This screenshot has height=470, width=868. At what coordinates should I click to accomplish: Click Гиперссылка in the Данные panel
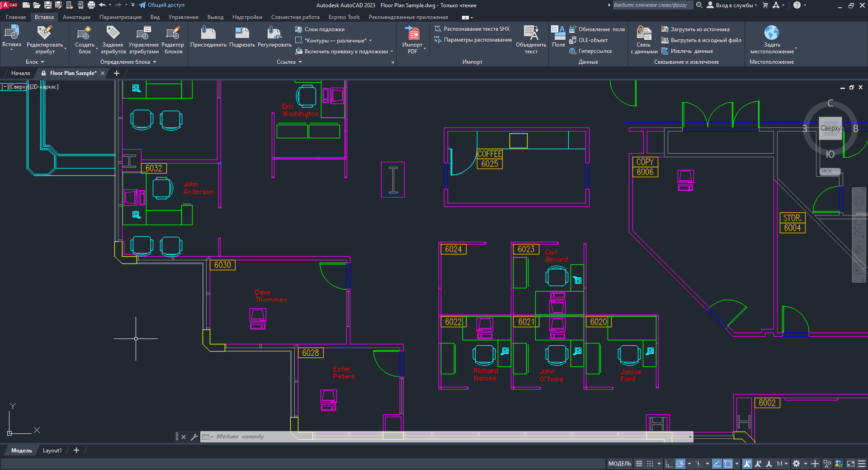pyautogui.click(x=594, y=51)
